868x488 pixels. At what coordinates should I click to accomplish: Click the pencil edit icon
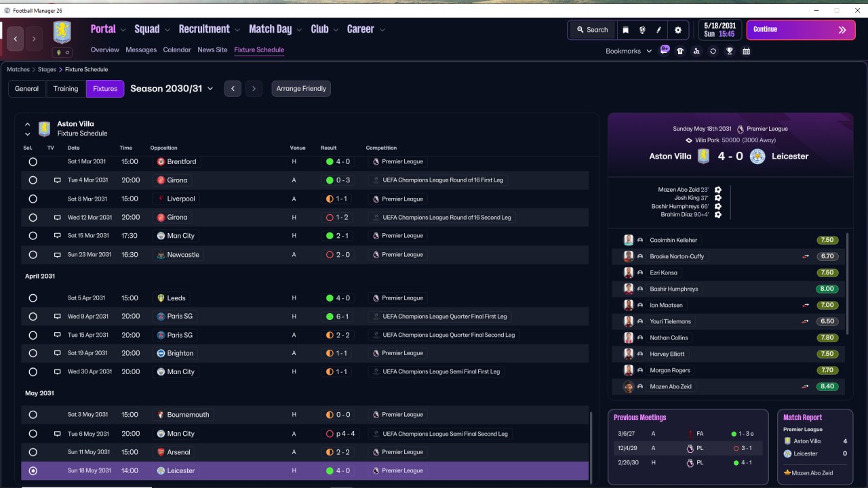659,30
